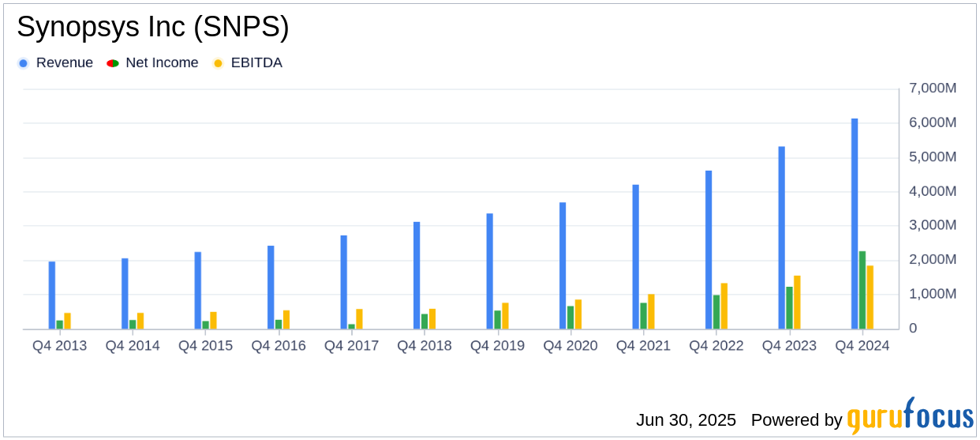Image resolution: width=980 pixels, height=440 pixels.
Task: Click the Q4 2023 green net income bar
Action: coord(789,307)
